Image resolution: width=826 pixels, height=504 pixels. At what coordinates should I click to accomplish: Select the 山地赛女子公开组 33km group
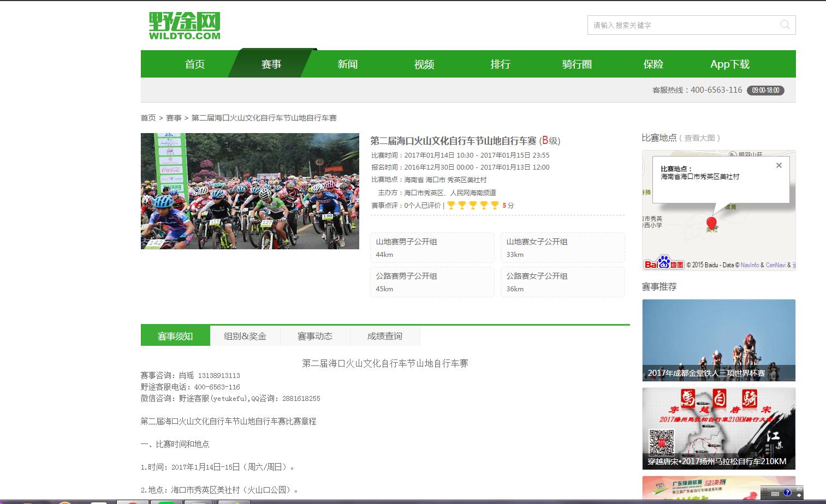coord(563,248)
